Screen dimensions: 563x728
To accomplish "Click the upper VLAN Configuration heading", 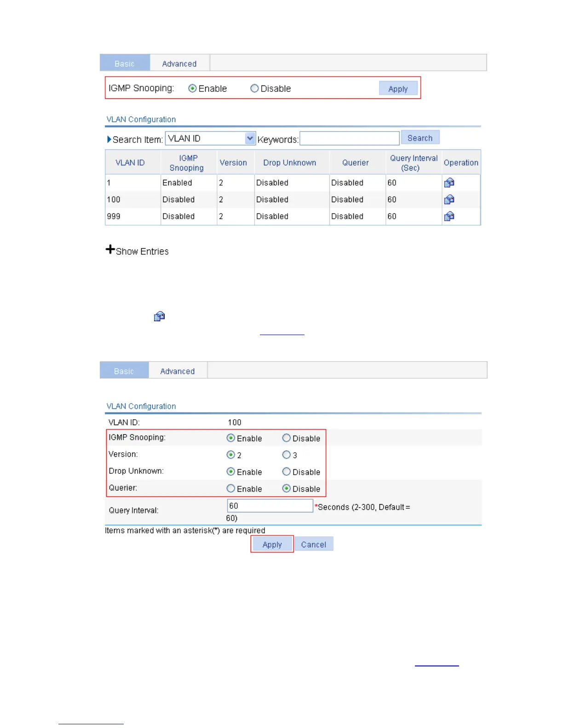I will click(141, 119).
